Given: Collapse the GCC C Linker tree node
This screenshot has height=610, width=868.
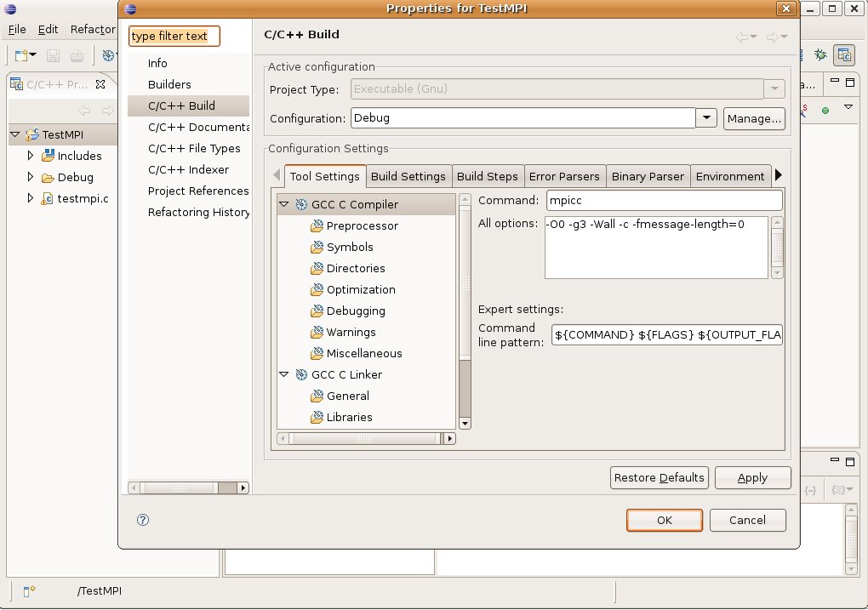Looking at the screenshot, I should tap(284, 374).
